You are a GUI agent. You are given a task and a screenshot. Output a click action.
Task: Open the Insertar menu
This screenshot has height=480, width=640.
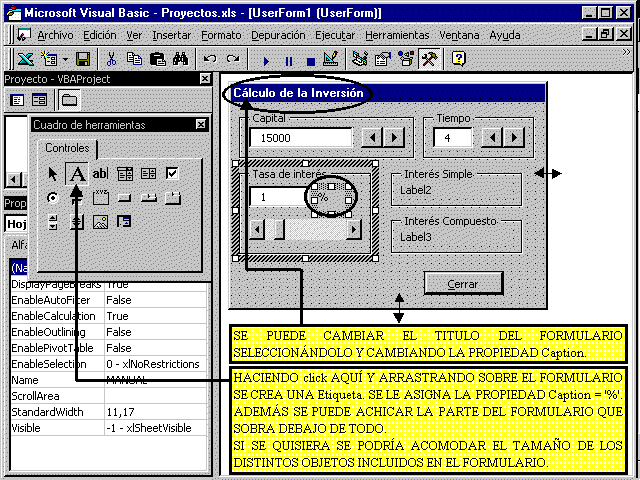tap(171, 36)
